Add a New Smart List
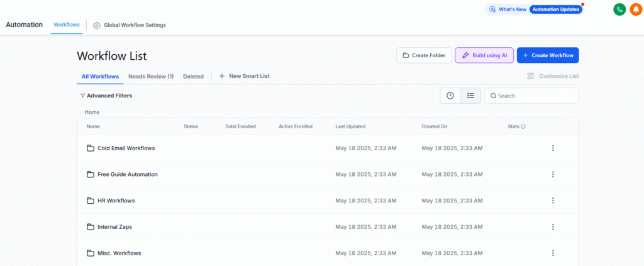 tap(244, 76)
